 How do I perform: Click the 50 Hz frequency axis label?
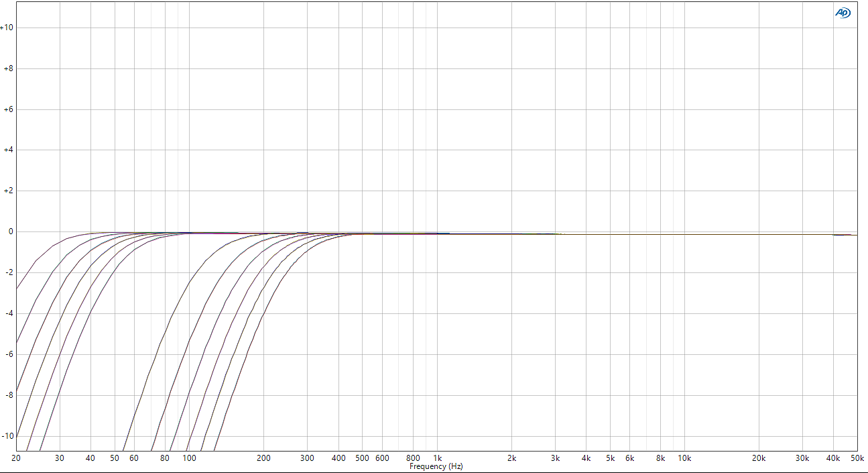point(115,458)
